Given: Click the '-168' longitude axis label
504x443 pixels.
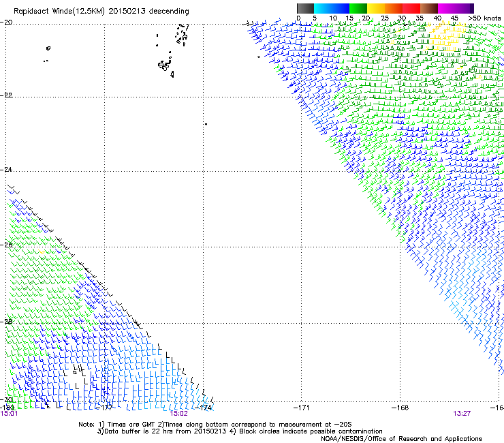Looking at the screenshot, I should tap(400, 408).
